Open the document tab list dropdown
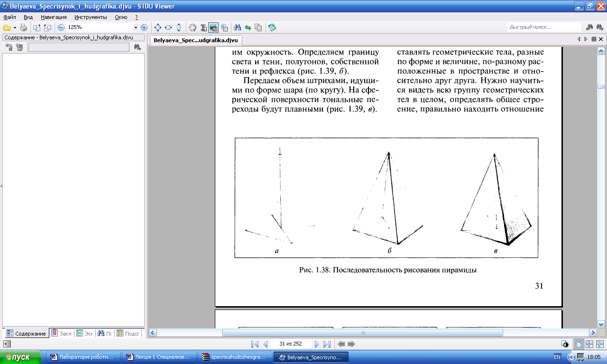Viewport: 607px width, 364px height. (594, 39)
